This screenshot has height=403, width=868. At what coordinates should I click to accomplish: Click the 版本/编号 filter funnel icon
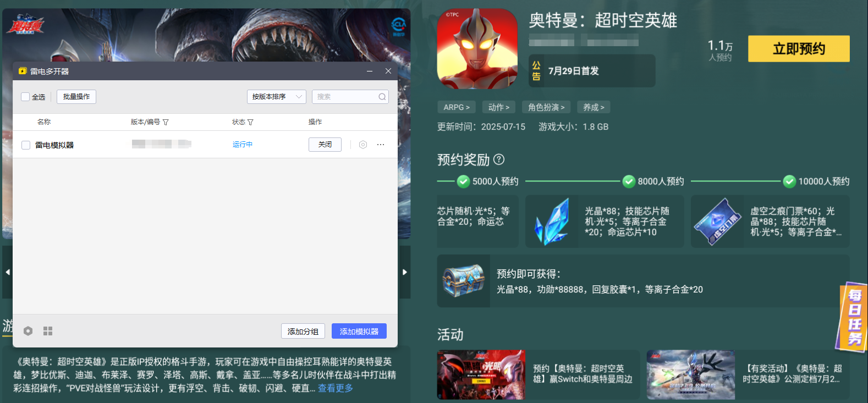tap(166, 122)
